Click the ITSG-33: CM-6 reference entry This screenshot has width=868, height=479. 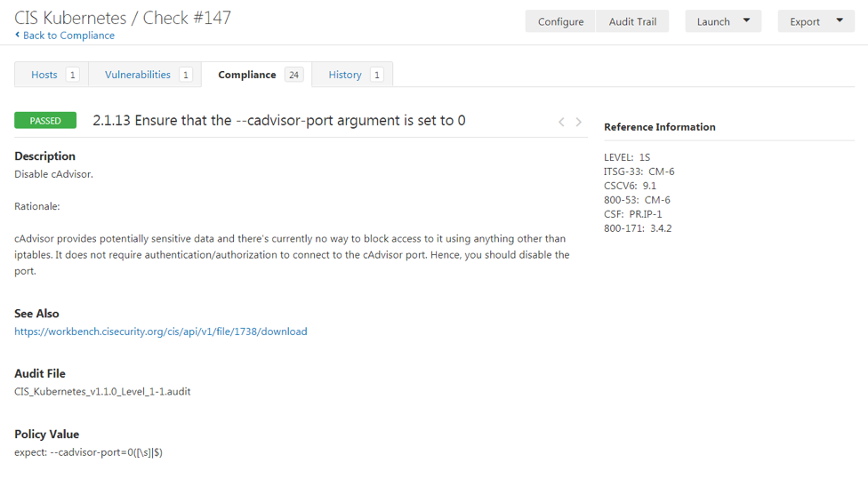(639, 172)
